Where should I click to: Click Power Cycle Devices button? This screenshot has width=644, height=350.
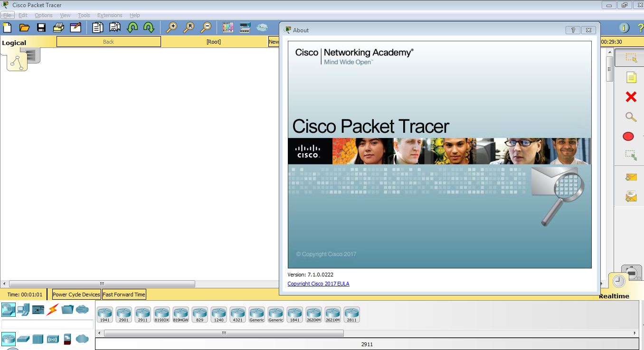(76, 295)
